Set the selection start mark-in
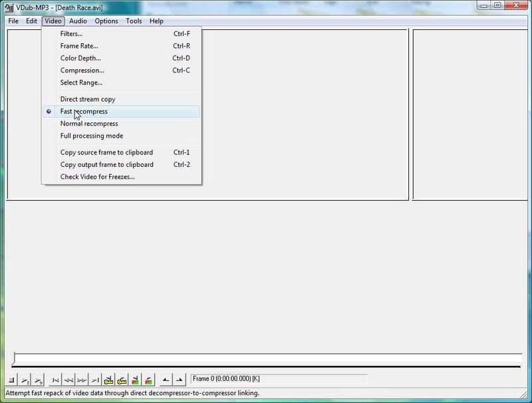 coord(166,380)
